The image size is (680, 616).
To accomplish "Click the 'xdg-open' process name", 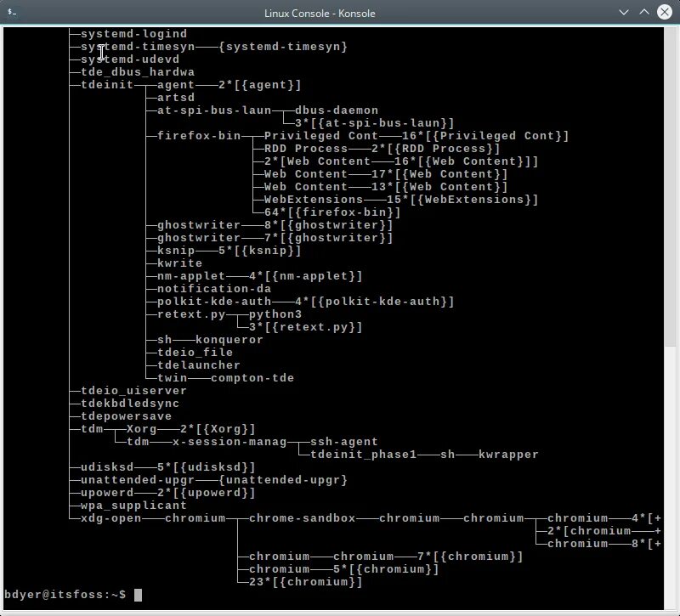I will tap(111, 518).
